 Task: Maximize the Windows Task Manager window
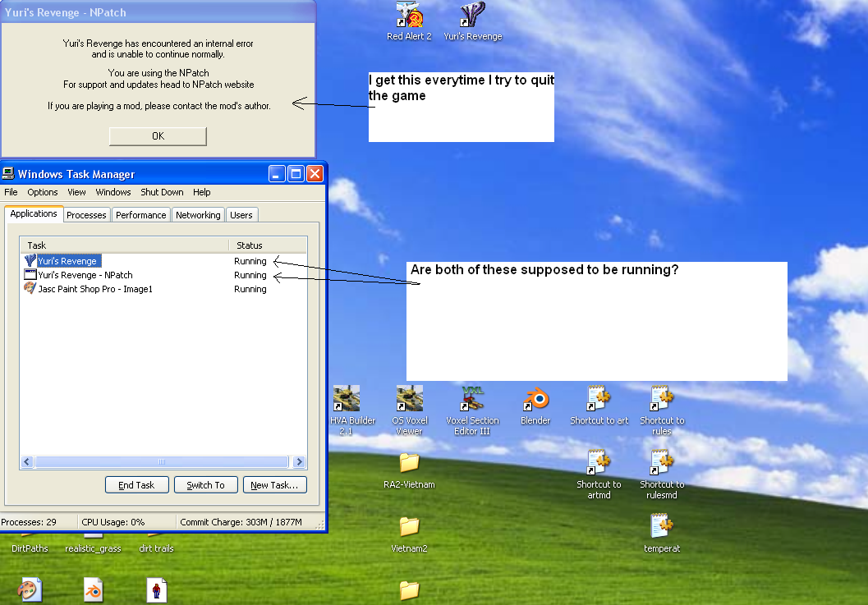click(x=296, y=174)
